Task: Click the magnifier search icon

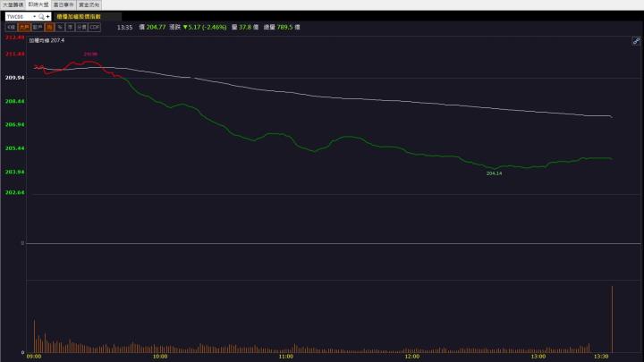Action: coord(41,16)
